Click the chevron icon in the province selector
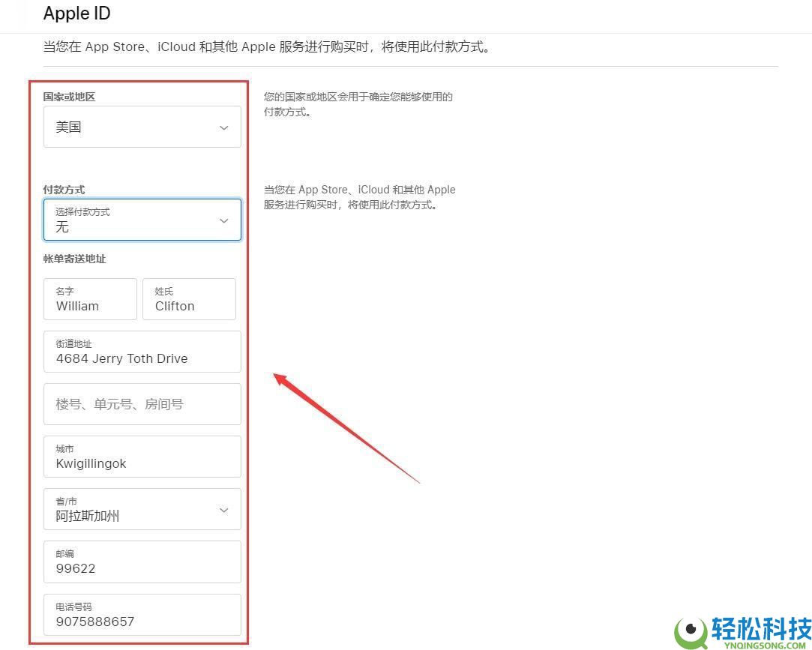812x650 pixels. 223,509
